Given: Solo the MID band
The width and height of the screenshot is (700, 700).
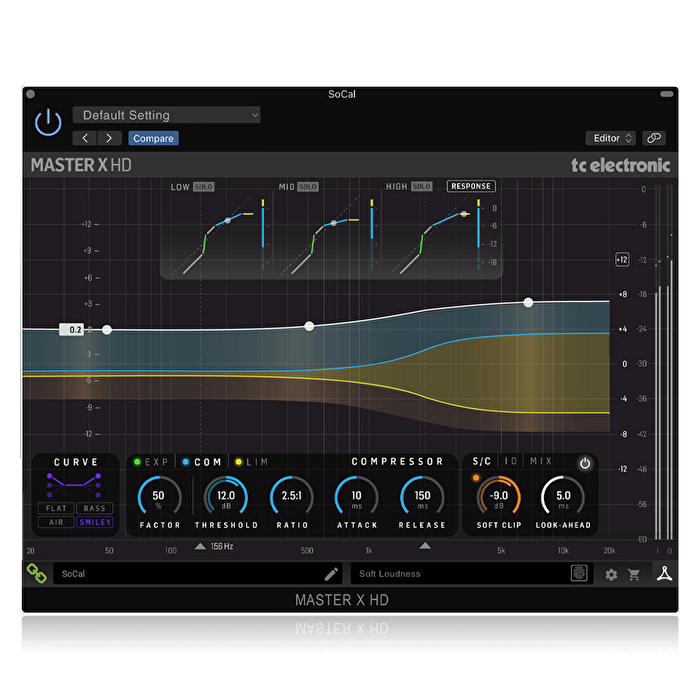Looking at the screenshot, I should click(x=308, y=187).
